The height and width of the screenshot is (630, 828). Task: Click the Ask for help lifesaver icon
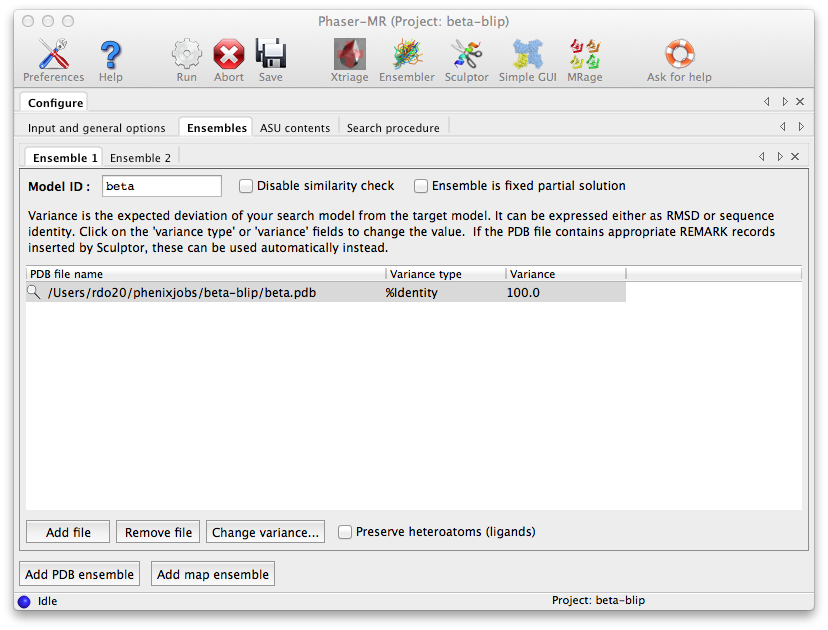(x=679, y=52)
